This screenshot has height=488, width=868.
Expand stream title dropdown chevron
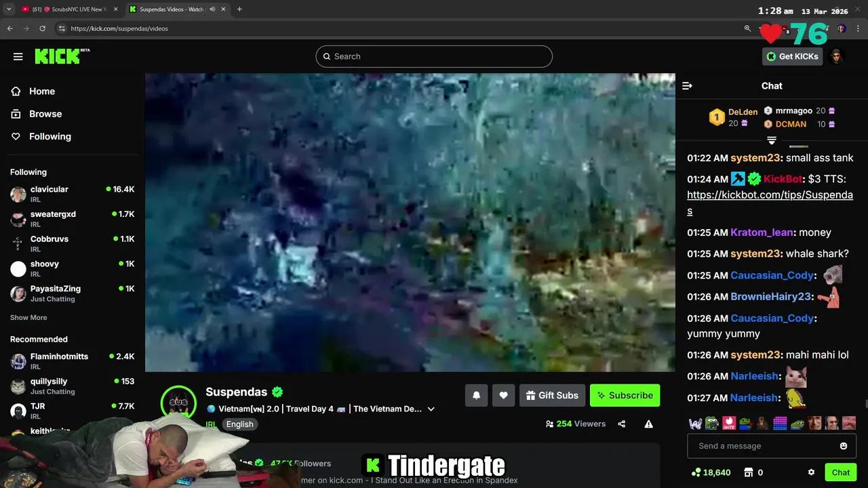[431, 409]
